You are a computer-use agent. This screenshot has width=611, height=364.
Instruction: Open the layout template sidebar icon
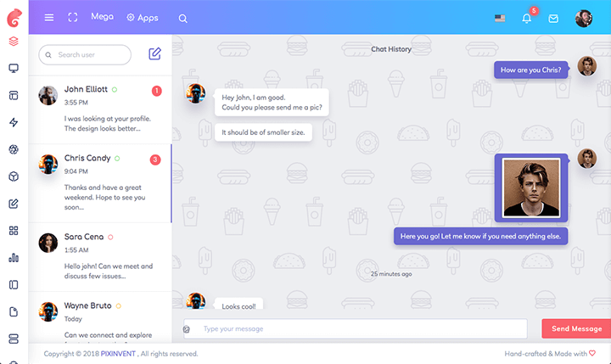coord(14,96)
